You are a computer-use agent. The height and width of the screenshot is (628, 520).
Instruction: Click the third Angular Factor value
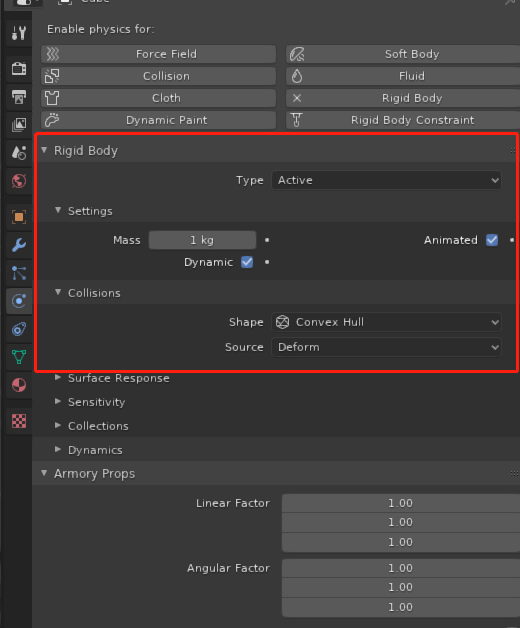pyautogui.click(x=401, y=607)
